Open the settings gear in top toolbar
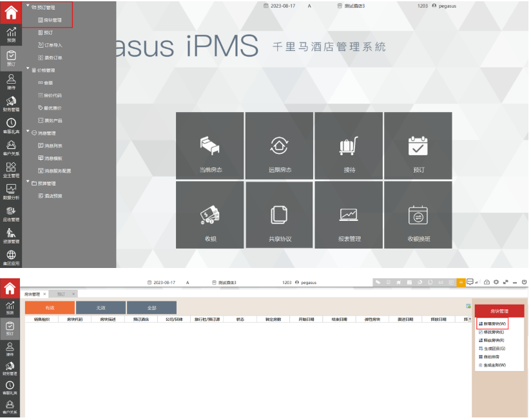Screen dimensions: 531x420 click(x=496, y=282)
